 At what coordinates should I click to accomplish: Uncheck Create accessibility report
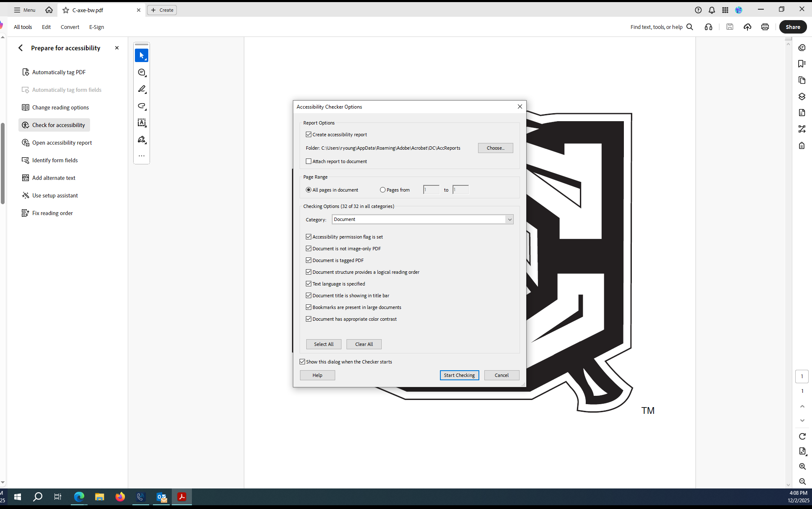click(x=309, y=134)
